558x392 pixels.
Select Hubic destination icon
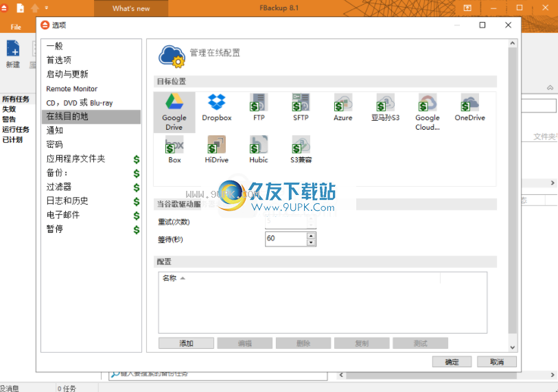click(x=259, y=150)
